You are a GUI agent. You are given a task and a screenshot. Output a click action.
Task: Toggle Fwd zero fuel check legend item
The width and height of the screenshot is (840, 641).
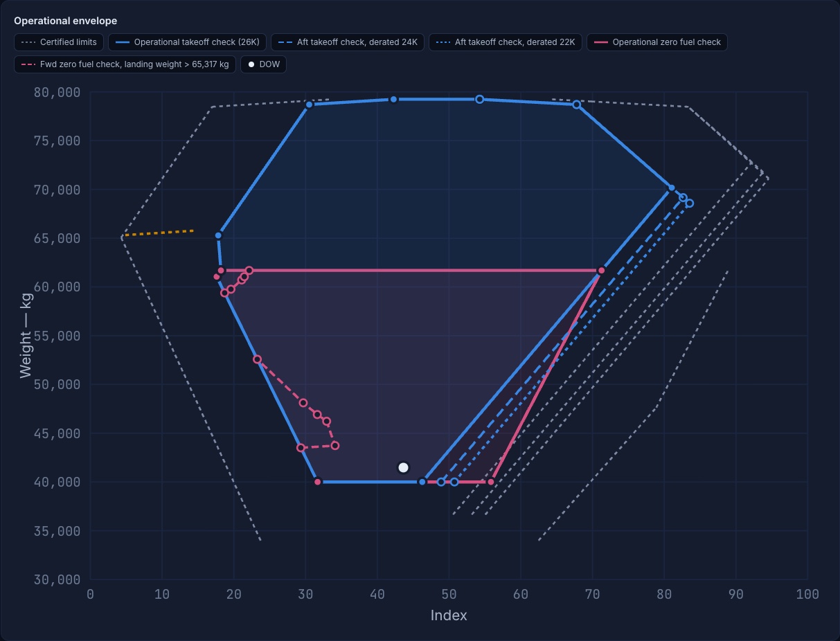click(125, 64)
